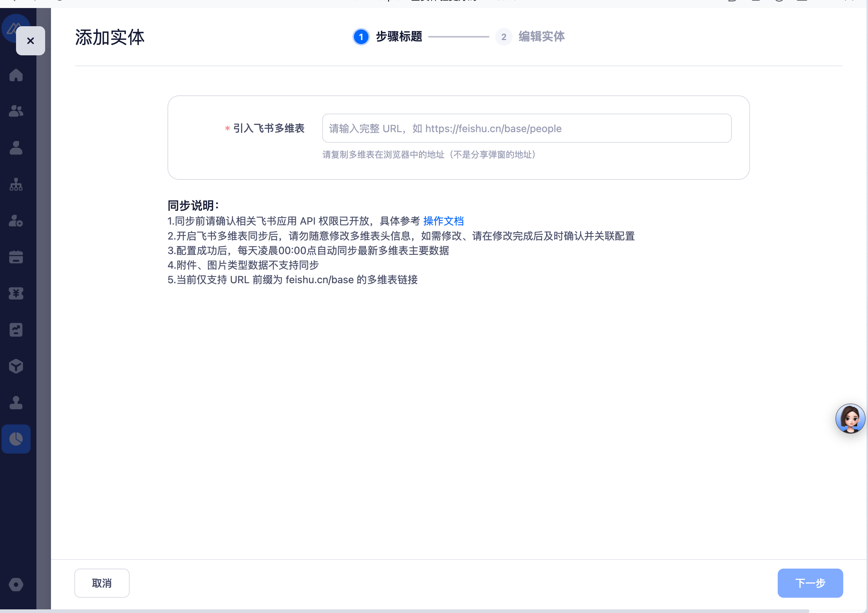The height and width of the screenshot is (613, 868).
Task: Select the pie chart analytics icon
Action: pos(16,439)
